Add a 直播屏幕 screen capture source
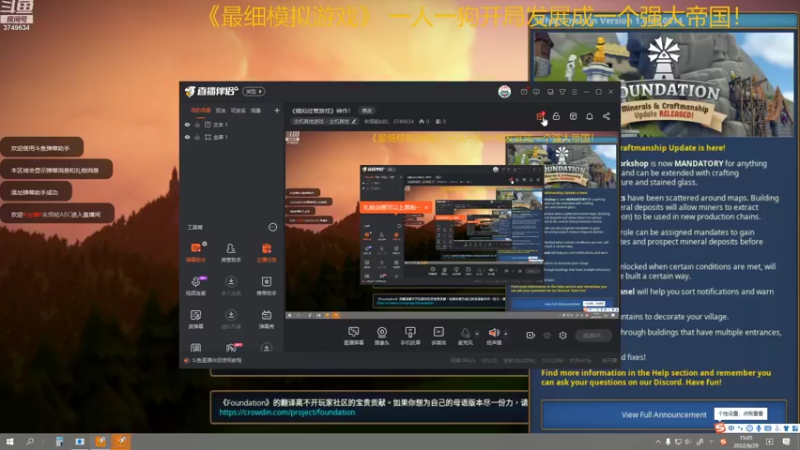Screen dimensions: 800x450 click(354, 335)
